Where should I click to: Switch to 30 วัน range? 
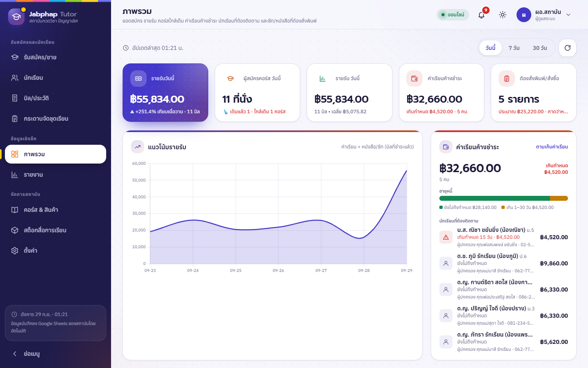540,48
